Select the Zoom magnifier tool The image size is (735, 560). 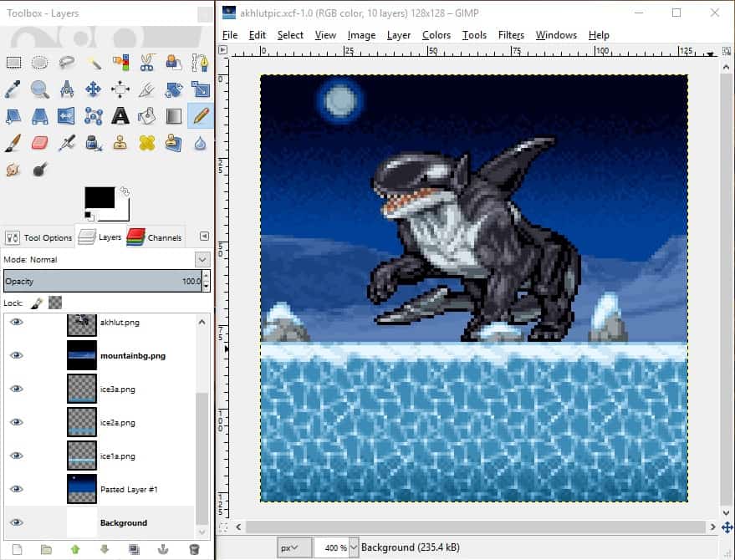point(39,89)
